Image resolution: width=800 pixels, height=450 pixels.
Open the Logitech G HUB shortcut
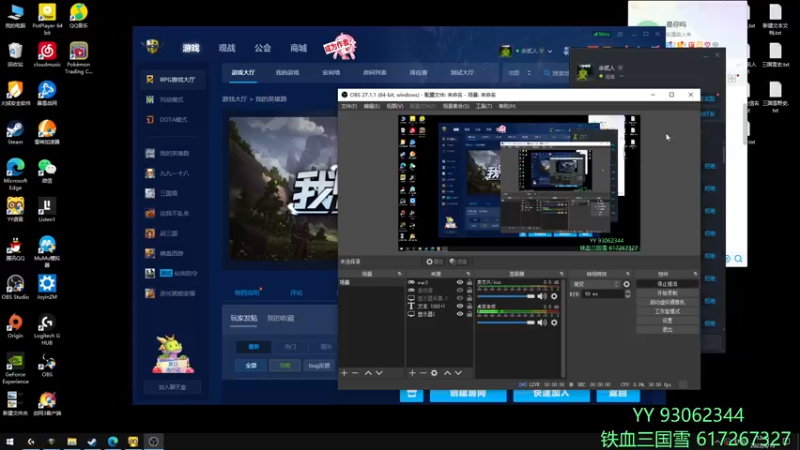[47, 330]
